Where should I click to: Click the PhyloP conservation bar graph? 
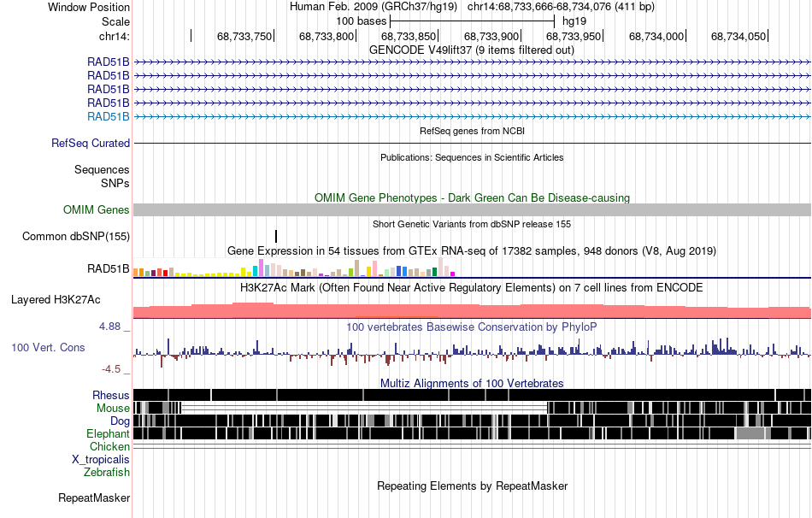(472, 352)
